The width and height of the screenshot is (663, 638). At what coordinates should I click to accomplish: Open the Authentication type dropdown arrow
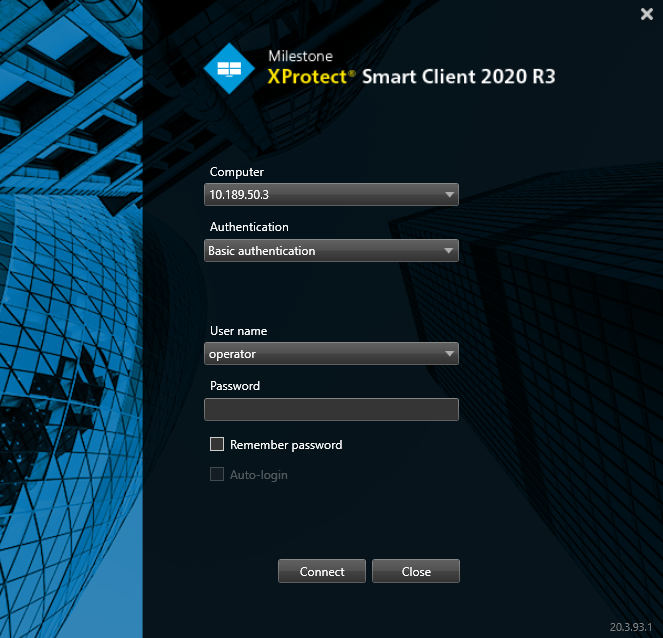click(449, 251)
